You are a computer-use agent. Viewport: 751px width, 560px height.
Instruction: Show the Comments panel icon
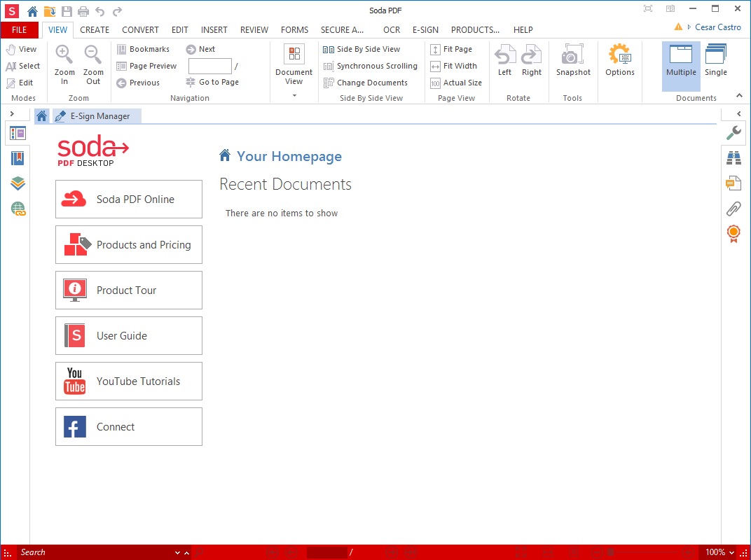733,183
